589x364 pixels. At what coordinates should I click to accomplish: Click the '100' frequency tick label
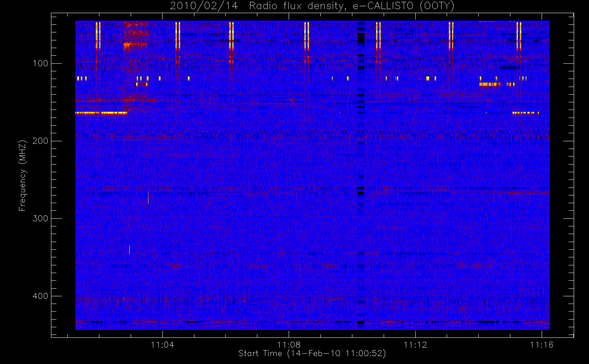40,63
